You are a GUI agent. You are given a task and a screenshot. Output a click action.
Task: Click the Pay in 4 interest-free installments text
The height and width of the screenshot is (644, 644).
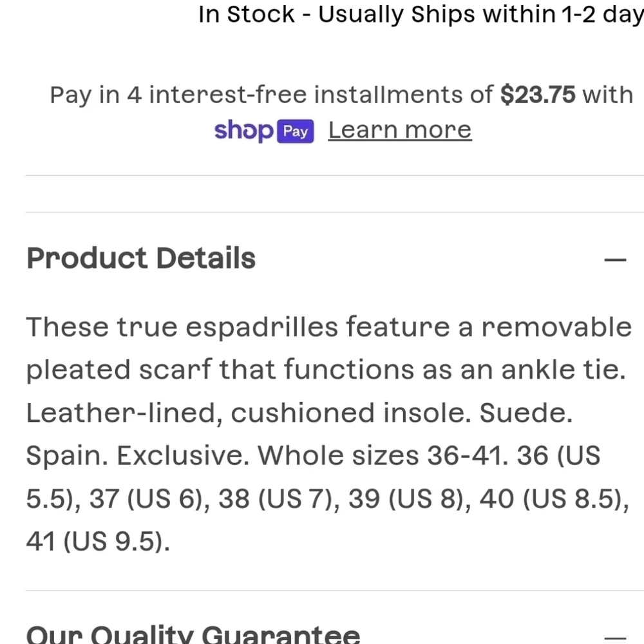click(271, 95)
